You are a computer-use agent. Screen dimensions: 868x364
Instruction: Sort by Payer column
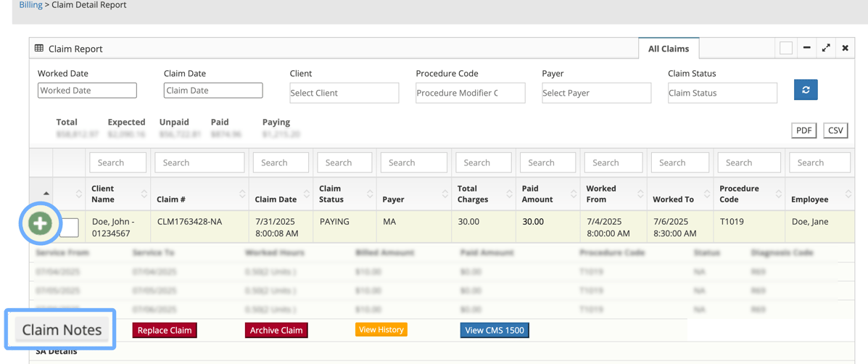413,194
